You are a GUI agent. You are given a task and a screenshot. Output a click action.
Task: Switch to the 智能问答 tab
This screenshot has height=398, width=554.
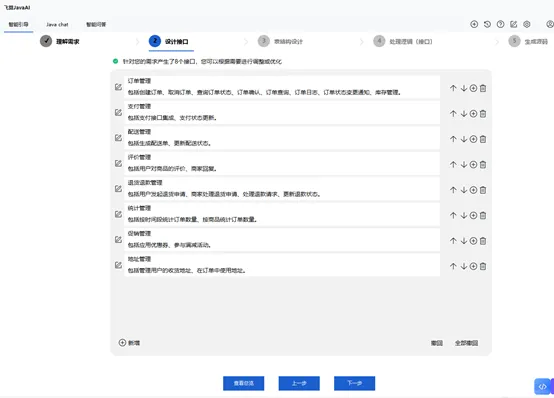(96, 24)
